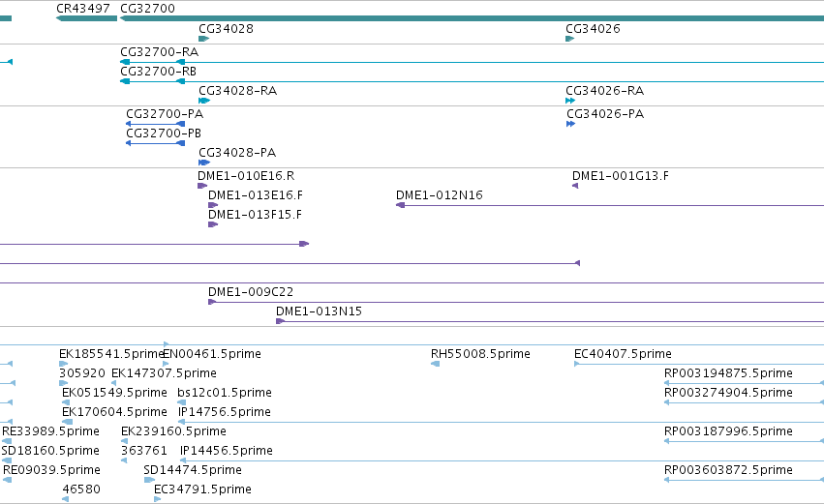Select the RH55008.5prime EST marker
Image resolution: width=824 pixels, height=504 pixels.
tap(435, 364)
